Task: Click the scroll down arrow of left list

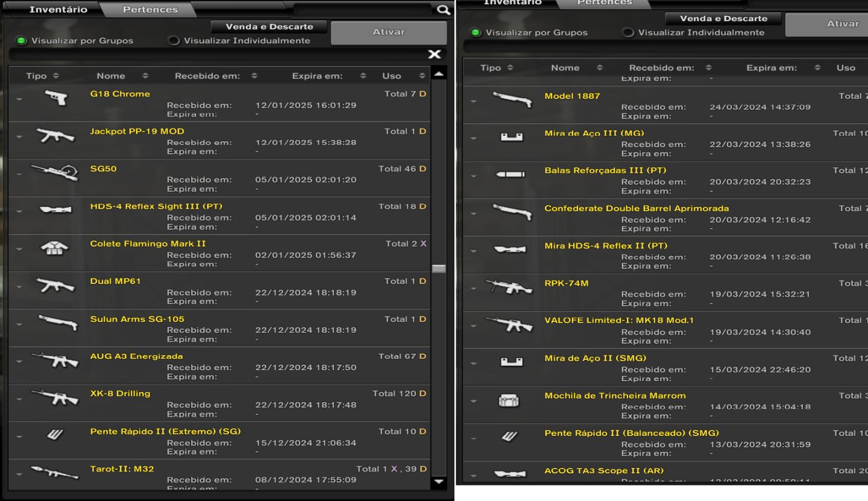Action: tap(439, 482)
